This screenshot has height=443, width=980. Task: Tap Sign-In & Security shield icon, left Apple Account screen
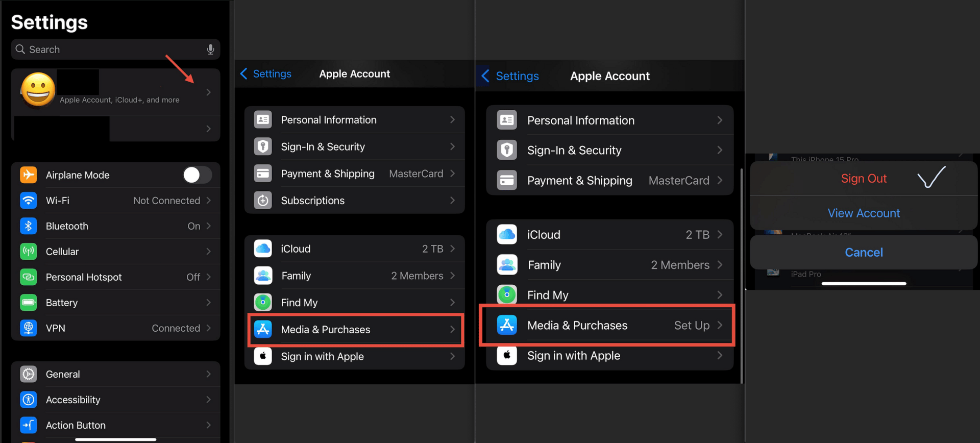point(263,146)
